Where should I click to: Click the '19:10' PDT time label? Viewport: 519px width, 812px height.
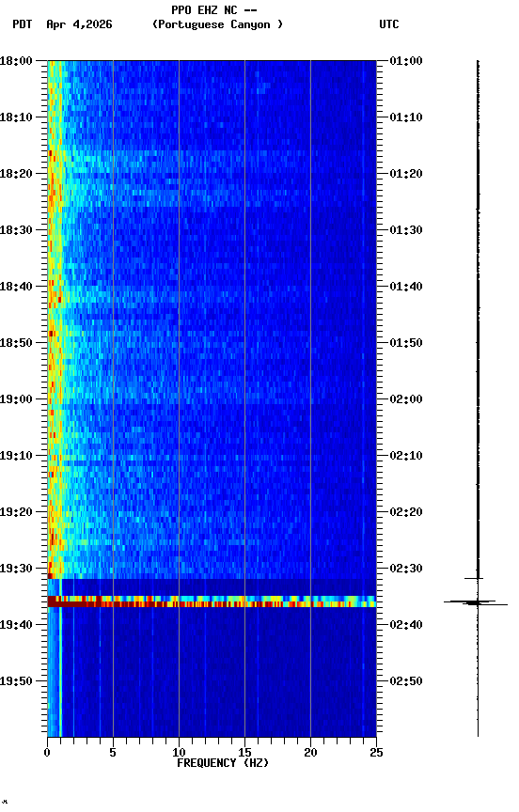pos(16,456)
